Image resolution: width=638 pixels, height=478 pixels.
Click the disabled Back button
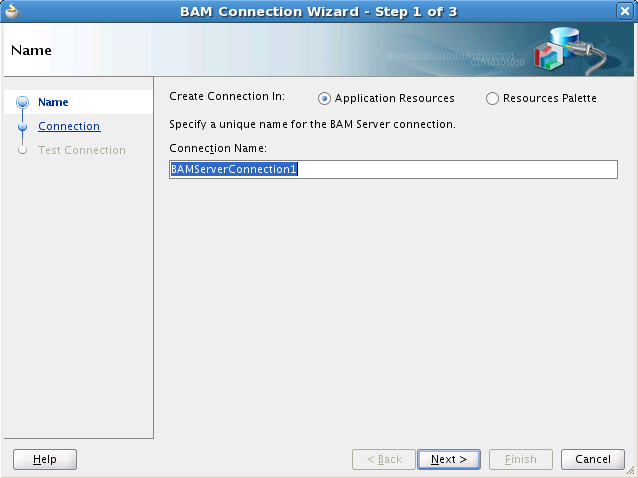point(384,459)
